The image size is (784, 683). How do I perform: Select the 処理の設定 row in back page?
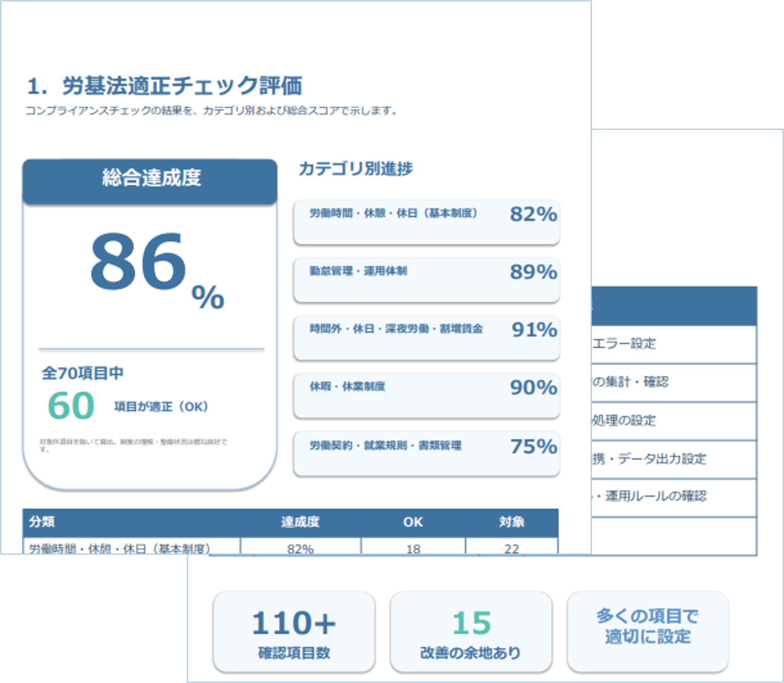click(x=674, y=421)
